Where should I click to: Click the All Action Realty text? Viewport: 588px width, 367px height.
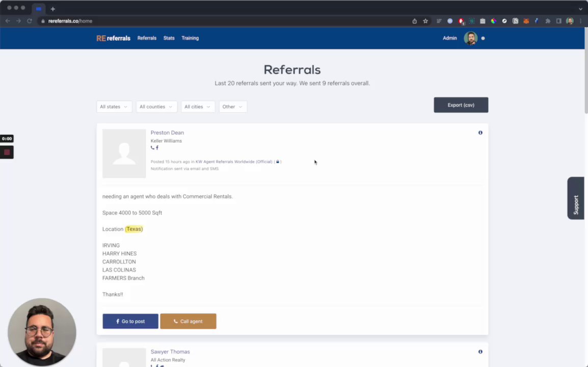(x=168, y=360)
